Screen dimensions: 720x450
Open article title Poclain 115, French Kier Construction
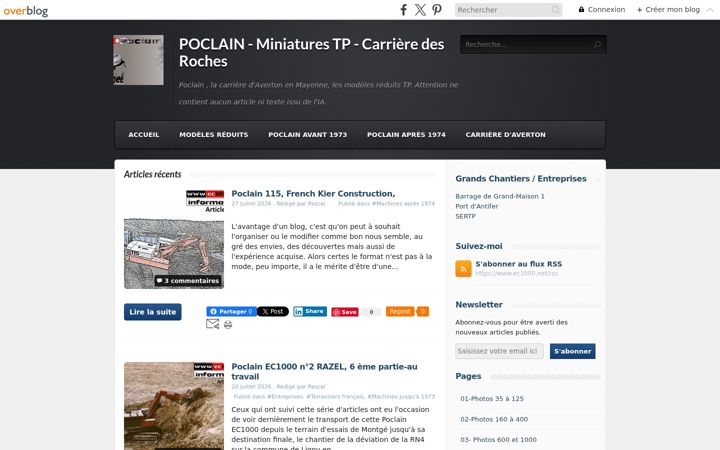(x=313, y=194)
